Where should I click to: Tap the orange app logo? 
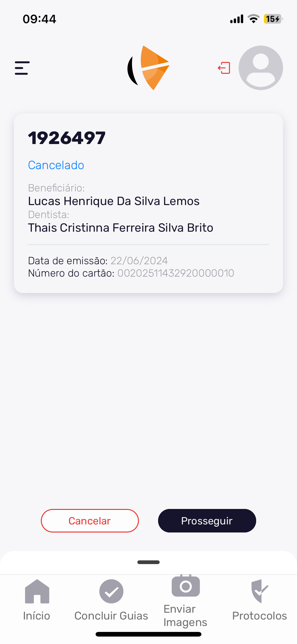[149, 68]
